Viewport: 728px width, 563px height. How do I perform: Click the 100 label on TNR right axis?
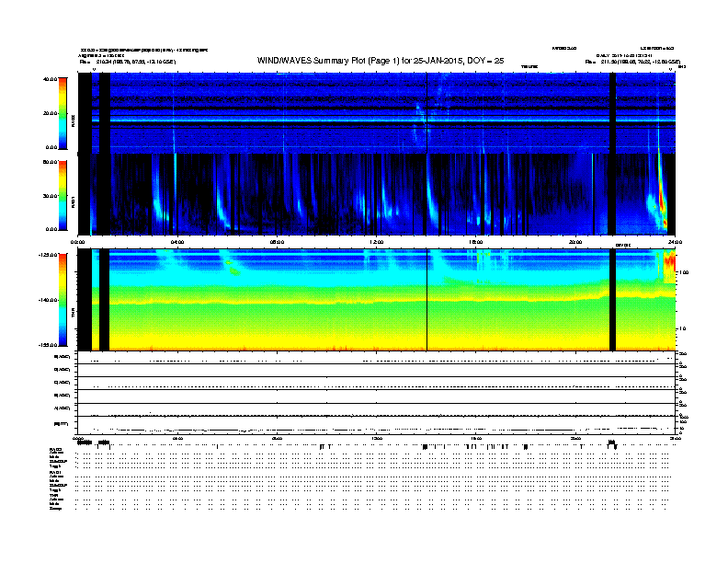click(x=684, y=272)
